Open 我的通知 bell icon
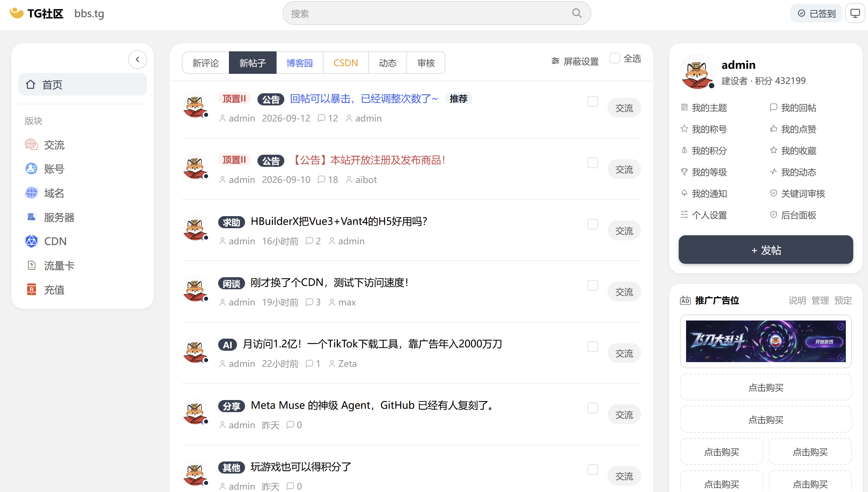 pyautogui.click(x=684, y=193)
